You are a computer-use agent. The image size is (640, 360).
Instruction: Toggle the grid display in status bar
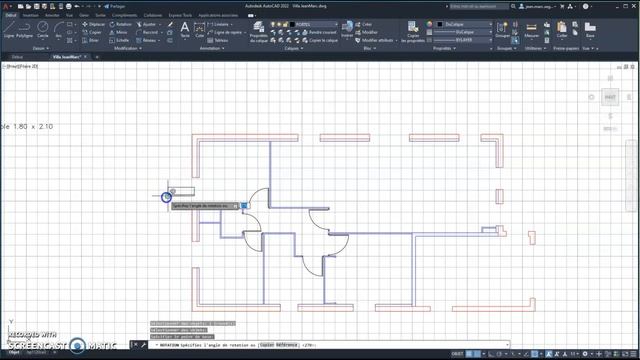click(x=469, y=354)
